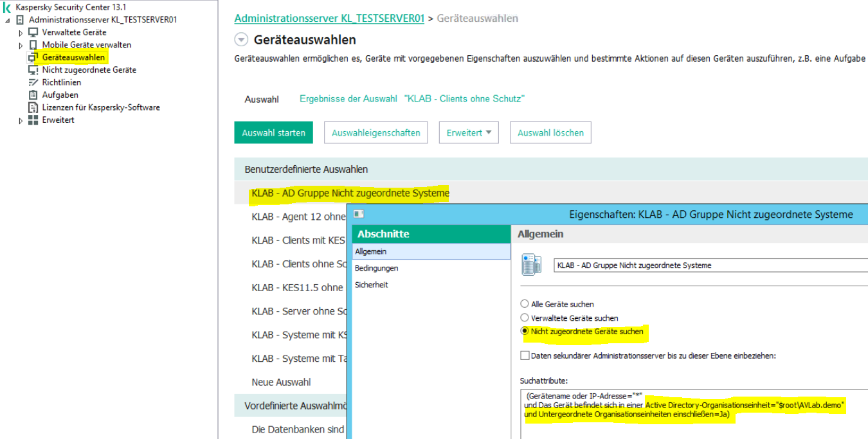Click the Geräteauswahlen tree icon
The height and width of the screenshot is (439, 868).
point(33,57)
